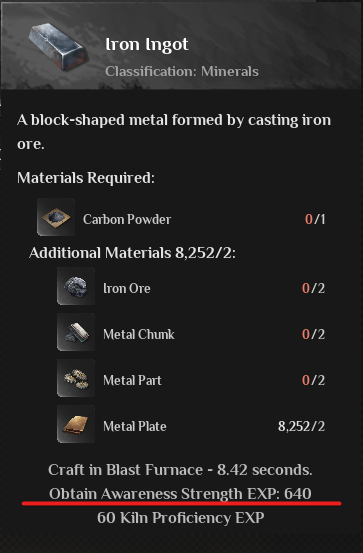
Task: Click the Metal Part label
Action: (x=132, y=381)
